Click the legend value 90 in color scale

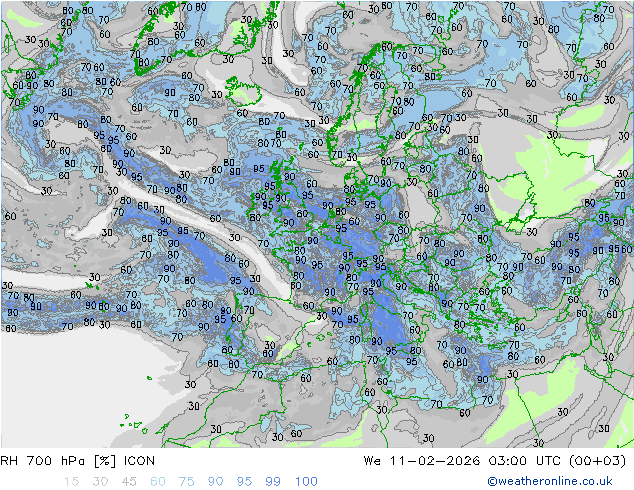pyautogui.click(x=215, y=482)
